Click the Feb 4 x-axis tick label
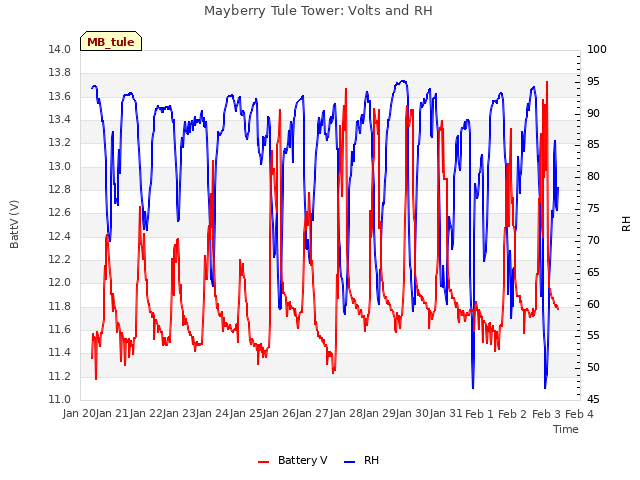The image size is (640, 480). (579, 413)
